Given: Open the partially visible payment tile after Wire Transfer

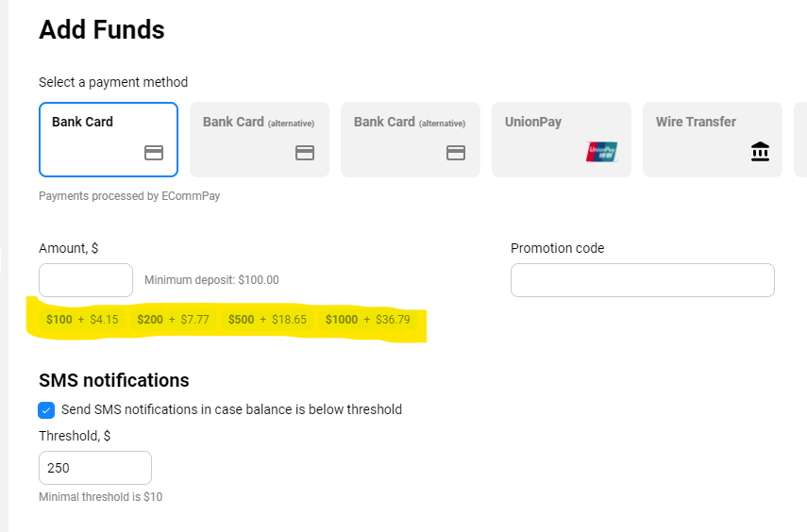Looking at the screenshot, I should pyautogui.click(x=800, y=140).
